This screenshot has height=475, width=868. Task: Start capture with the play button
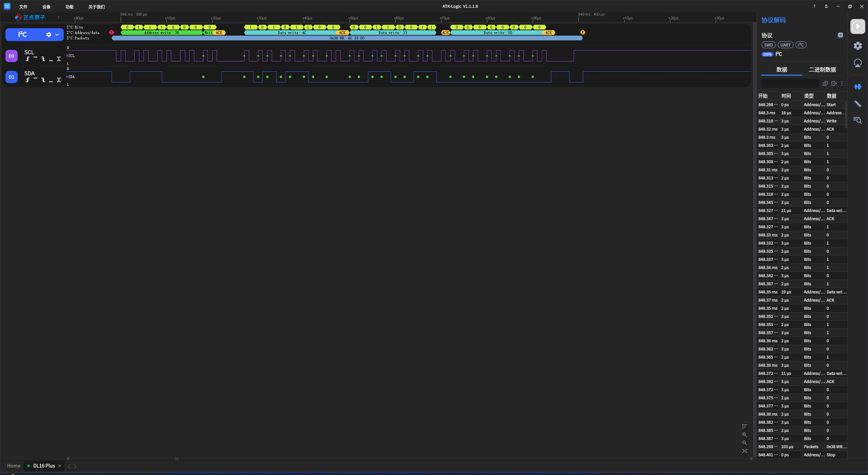pos(857,26)
